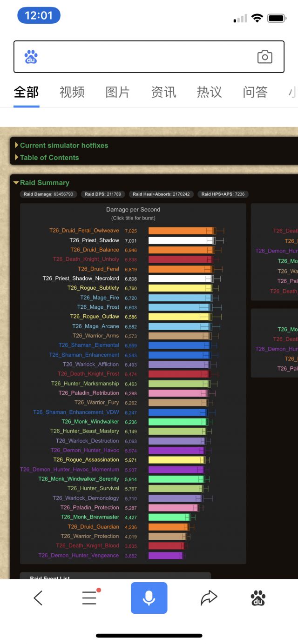Expand Table of Contents section
Screen dimensions: 298x644
point(49,157)
